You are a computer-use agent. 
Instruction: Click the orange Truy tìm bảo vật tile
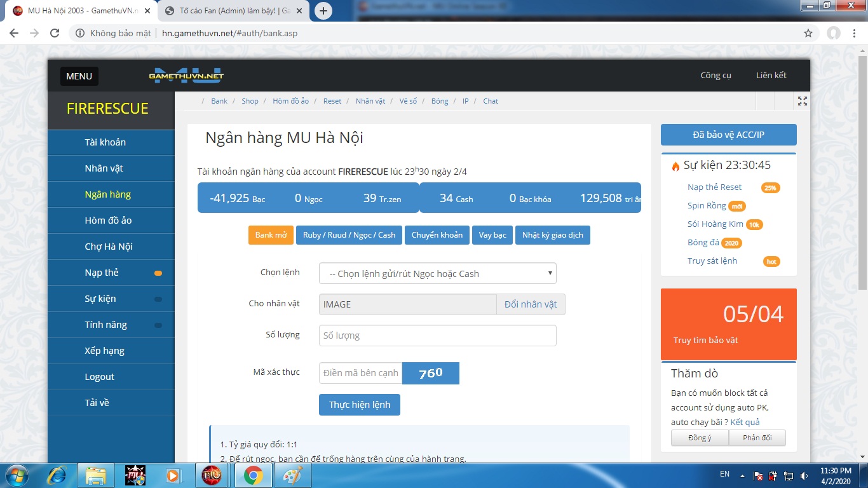click(728, 324)
